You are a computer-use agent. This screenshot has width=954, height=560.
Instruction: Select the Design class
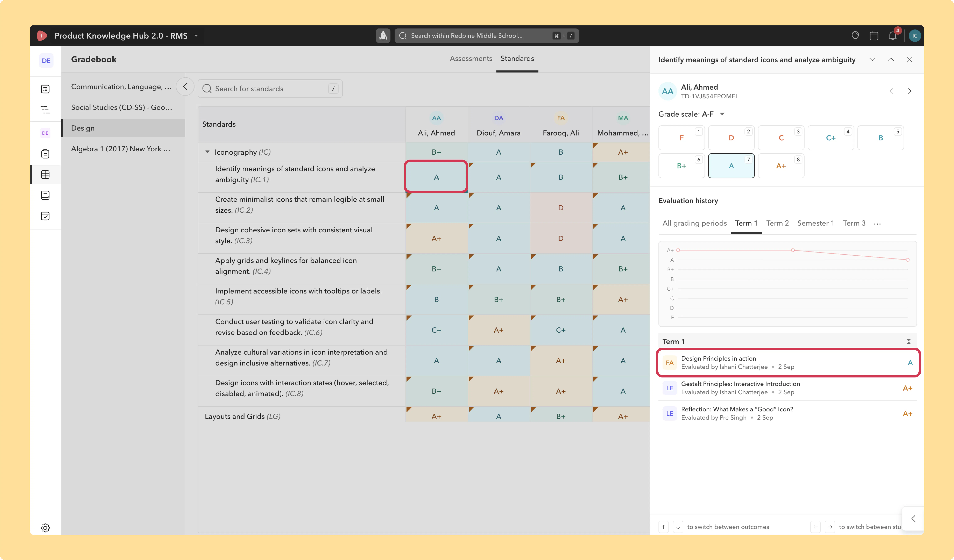point(123,128)
